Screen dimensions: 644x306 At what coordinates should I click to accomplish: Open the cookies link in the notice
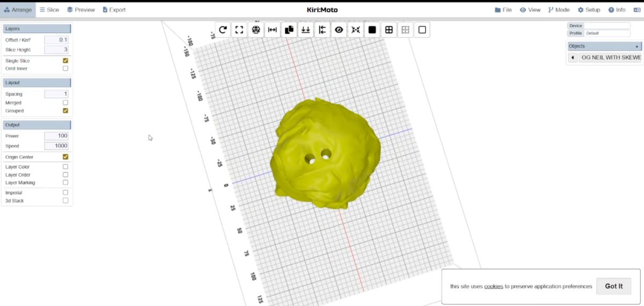point(494,287)
